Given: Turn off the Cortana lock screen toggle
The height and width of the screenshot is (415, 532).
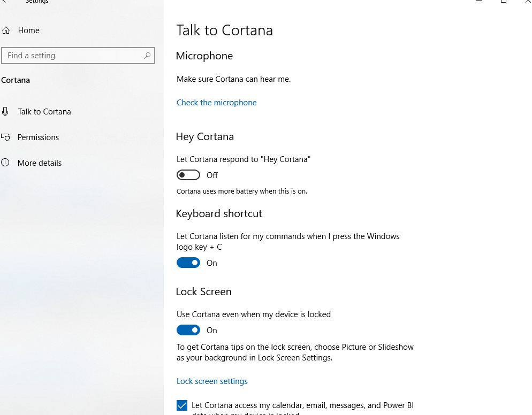Looking at the screenshot, I should (x=188, y=330).
